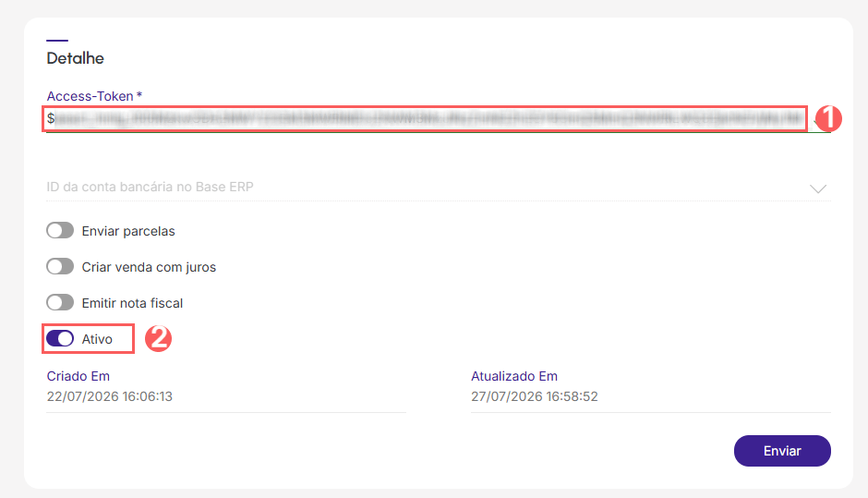Click the Criado Em label
Screen dimensions: 868x498
pyautogui.click(x=78, y=376)
